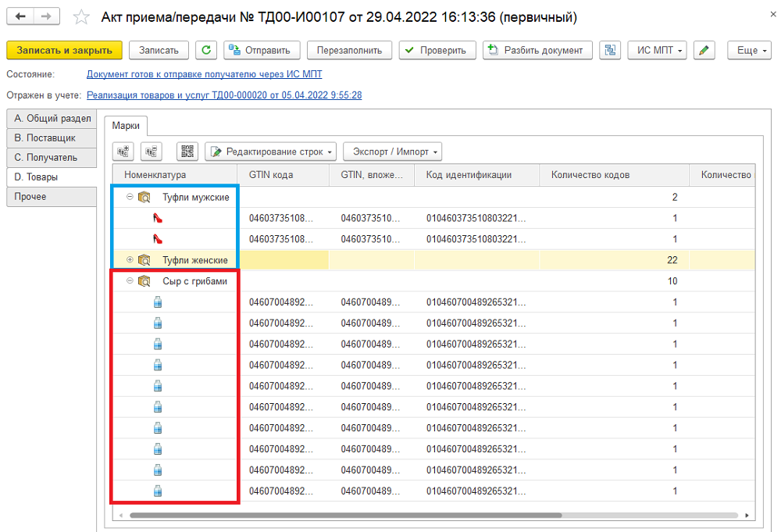781x532 pixels.
Task: Click the QR code scan icon button
Action: (187, 152)
